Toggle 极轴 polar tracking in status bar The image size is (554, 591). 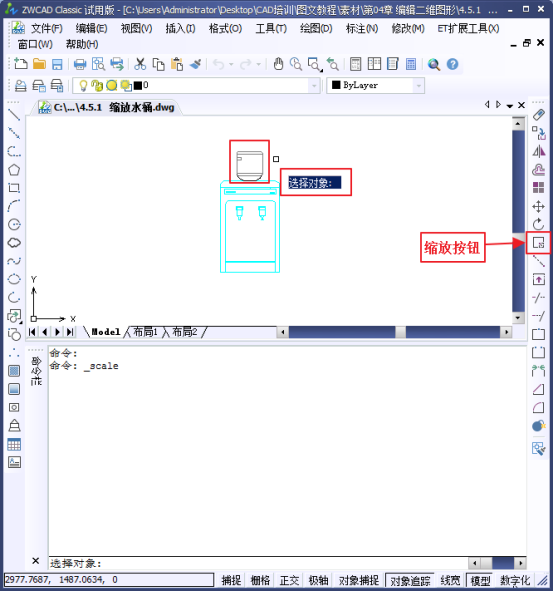click(x=318, y=580)
